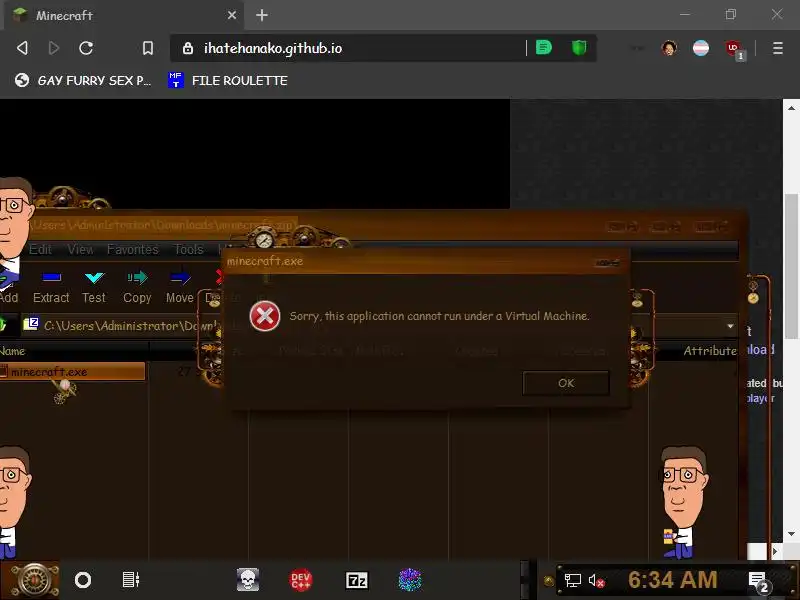Click the Cortana circle on taskbar

tap(83, 580)
